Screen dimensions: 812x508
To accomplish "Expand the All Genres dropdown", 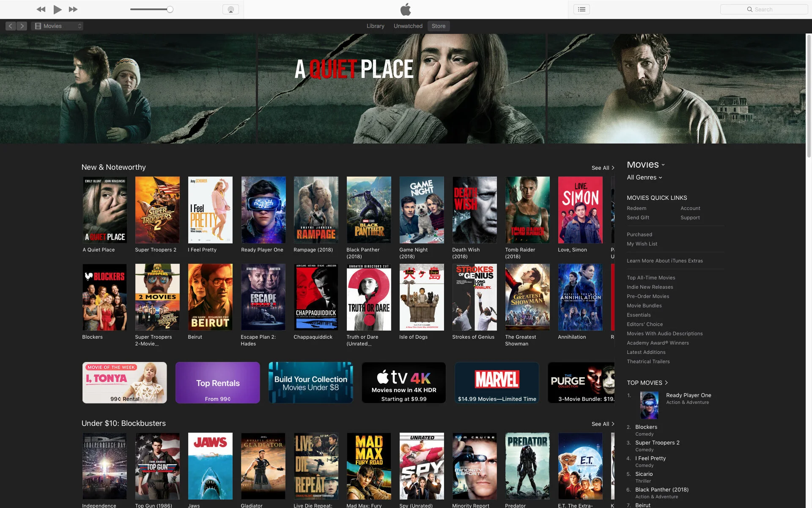I will click(x=645, y=177).
